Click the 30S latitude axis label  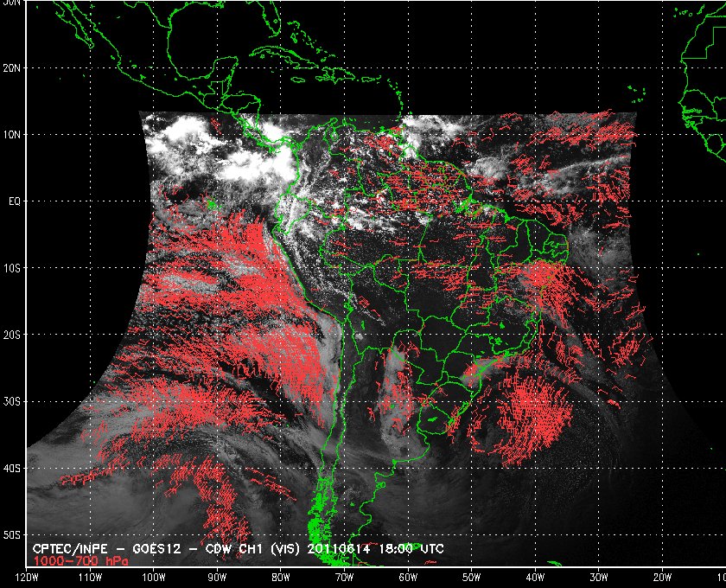pos(11,401)
